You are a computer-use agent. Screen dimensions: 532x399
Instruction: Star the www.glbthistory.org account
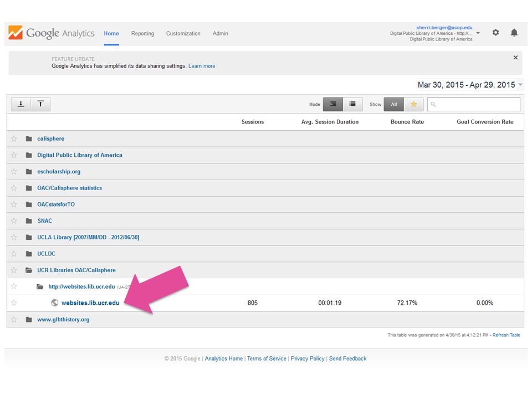pos(14,319)
